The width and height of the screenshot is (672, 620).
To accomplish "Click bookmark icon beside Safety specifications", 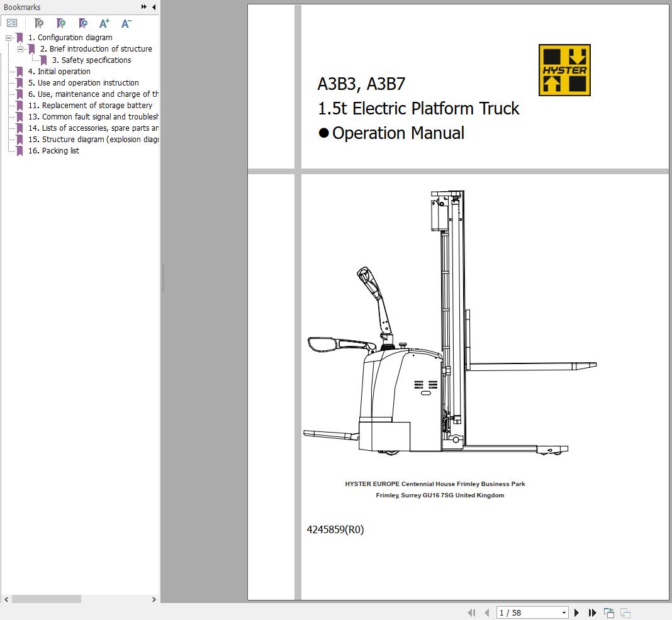I will [43, 60].
